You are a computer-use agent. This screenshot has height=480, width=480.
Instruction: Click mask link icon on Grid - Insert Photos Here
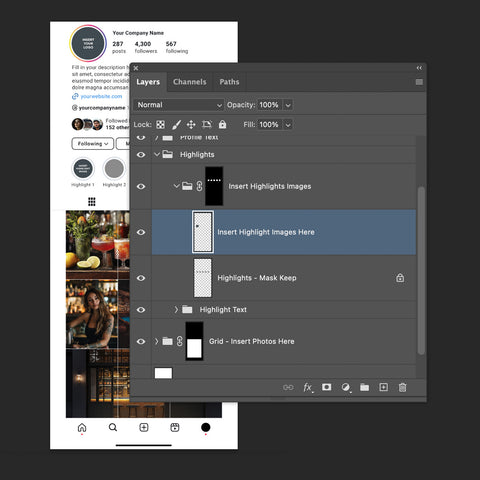click(x=180, y=341)
